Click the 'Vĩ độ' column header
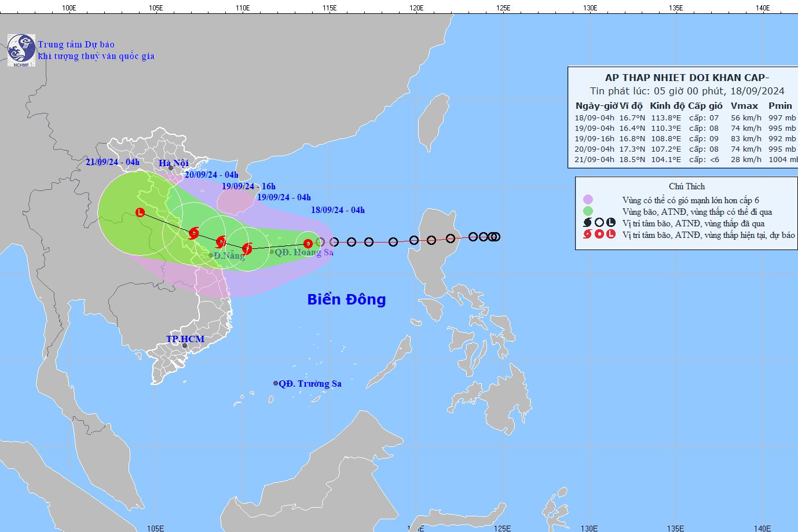This screenshot has width=798, height=532. point(631,105)
